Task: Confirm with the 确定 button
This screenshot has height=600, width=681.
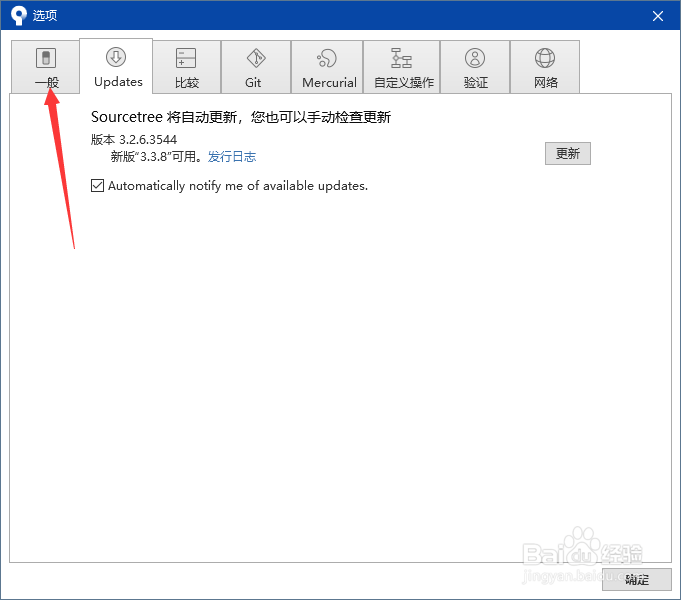Action: (x=637, y=579)
